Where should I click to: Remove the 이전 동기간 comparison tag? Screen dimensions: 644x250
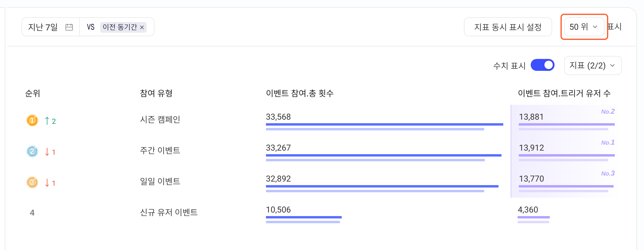pos(142,27)
